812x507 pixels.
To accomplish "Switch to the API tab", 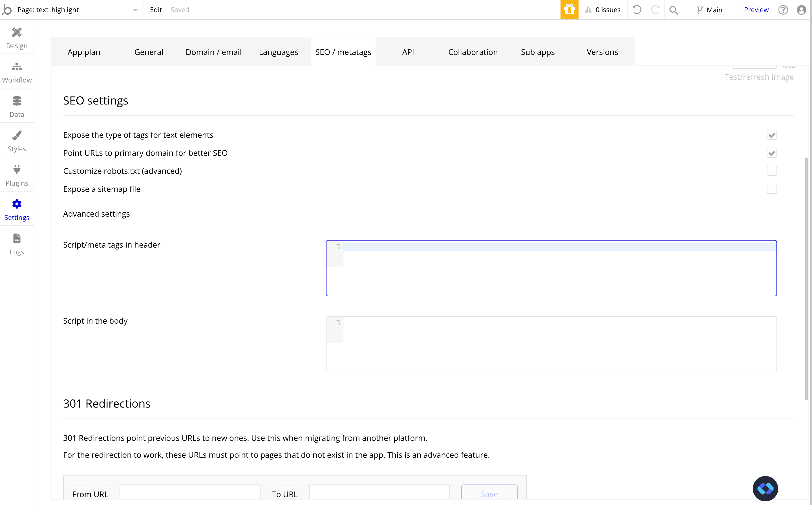I will (x=408, y=52).
